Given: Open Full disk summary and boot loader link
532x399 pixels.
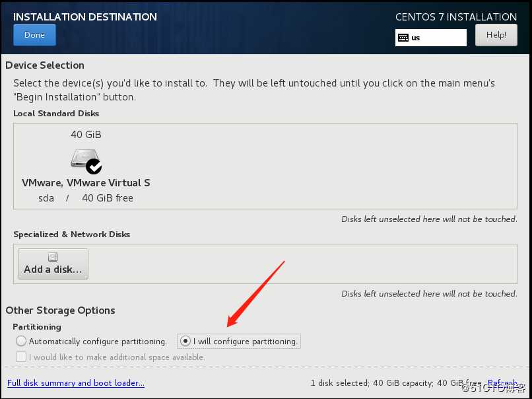Looking at the screenshot, I should click(76, 383).
